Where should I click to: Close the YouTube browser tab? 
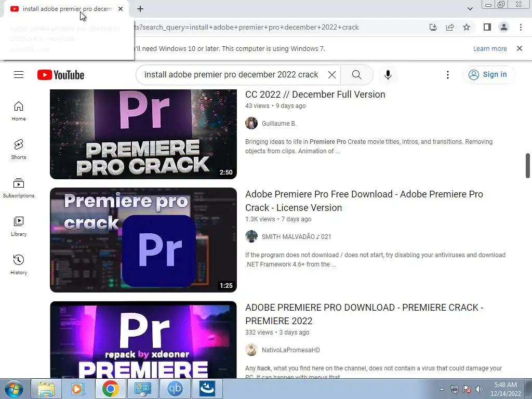[121, 9]
